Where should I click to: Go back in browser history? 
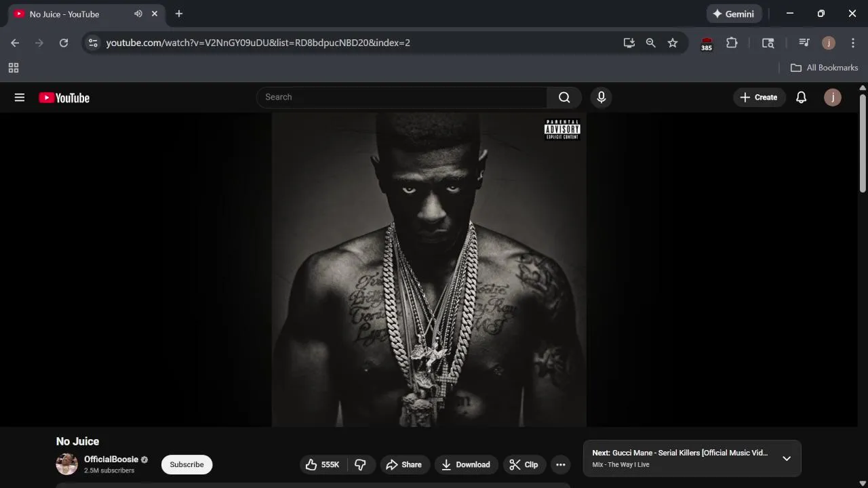point(15,43)
